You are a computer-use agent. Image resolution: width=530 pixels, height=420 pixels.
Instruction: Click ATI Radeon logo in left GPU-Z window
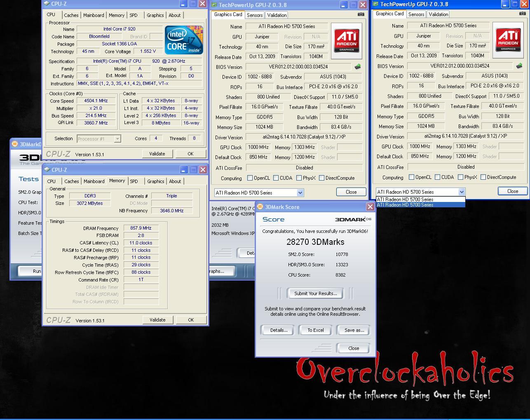346,40
